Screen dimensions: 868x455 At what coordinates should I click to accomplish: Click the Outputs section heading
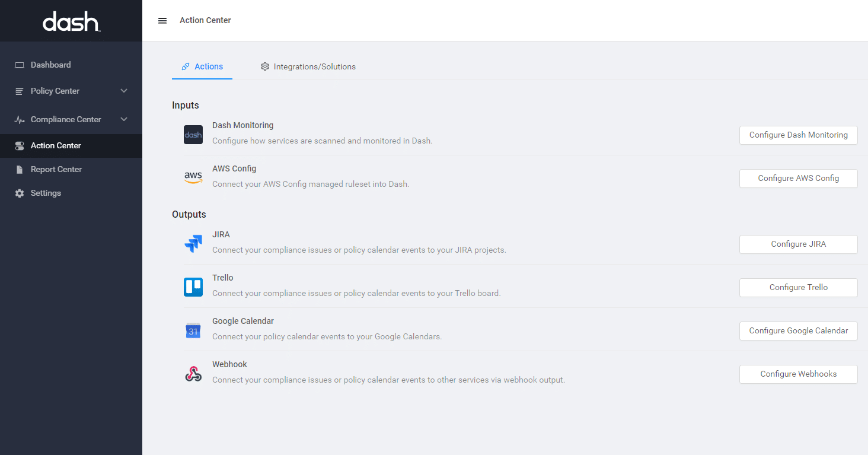coord(189,214)
